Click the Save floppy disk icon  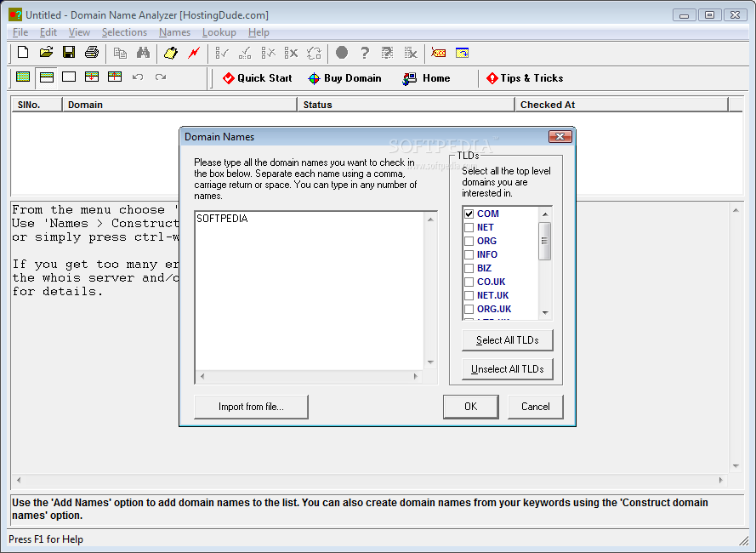pos(69,53)
